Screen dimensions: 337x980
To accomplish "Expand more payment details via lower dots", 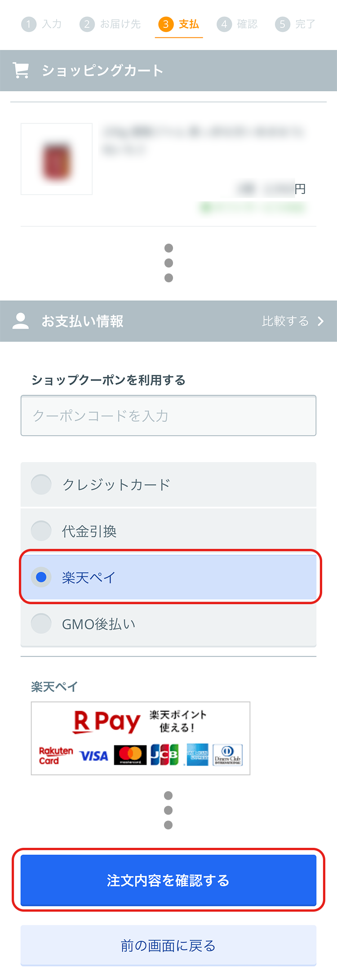I will click(168, 810).
